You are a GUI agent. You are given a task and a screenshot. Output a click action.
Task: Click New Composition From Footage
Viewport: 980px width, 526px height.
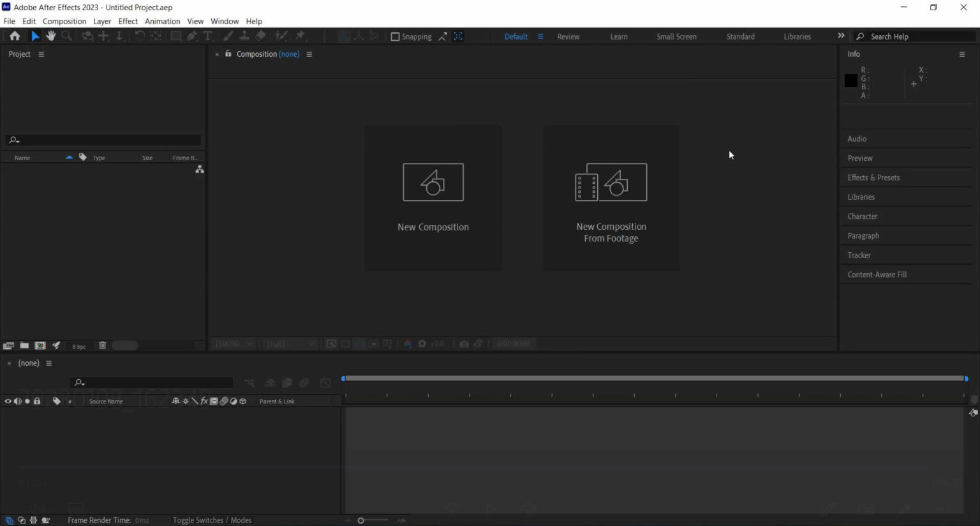pyautogui.click(x=611, y=198)
